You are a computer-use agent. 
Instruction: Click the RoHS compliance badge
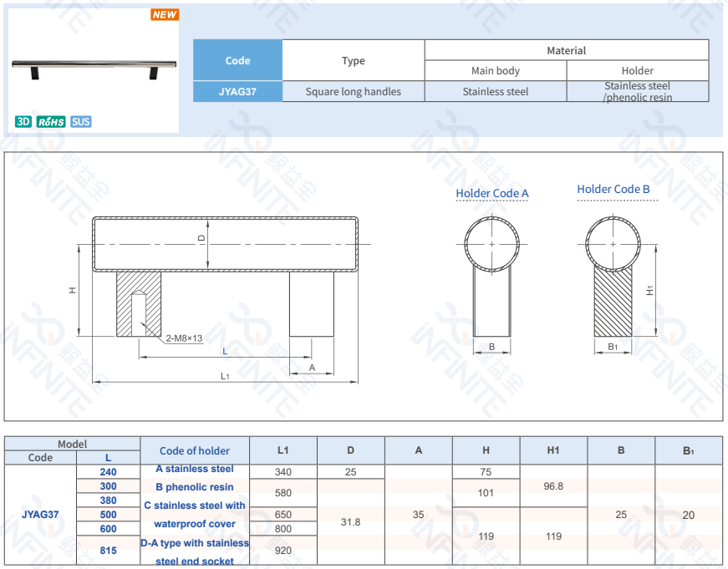(x=51, y=122)
